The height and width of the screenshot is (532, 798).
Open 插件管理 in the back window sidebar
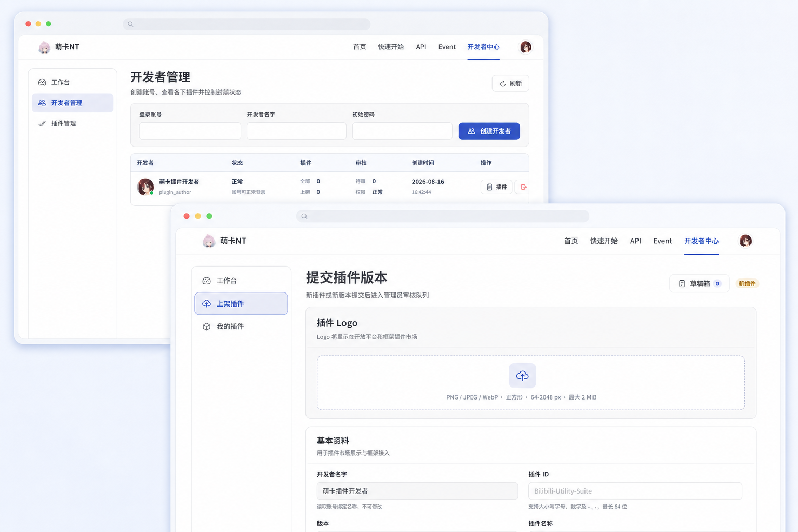(x=73, y=123)
